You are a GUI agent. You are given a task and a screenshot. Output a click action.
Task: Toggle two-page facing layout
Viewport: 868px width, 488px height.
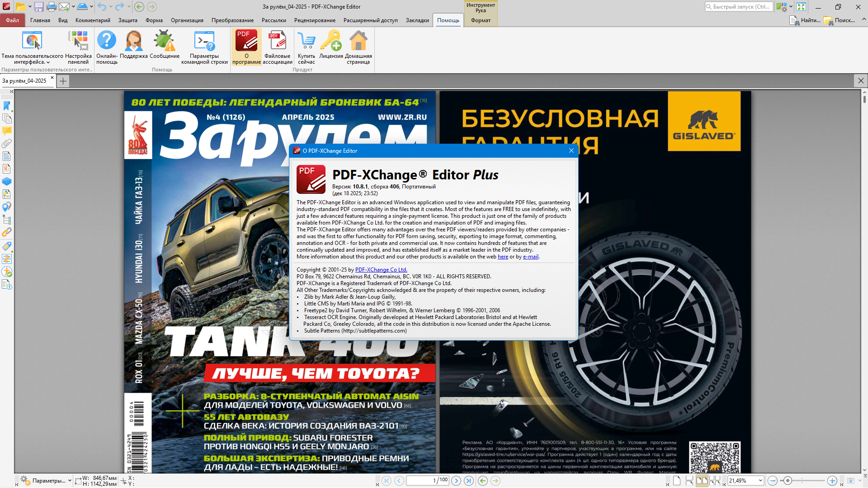click(702, 481)
